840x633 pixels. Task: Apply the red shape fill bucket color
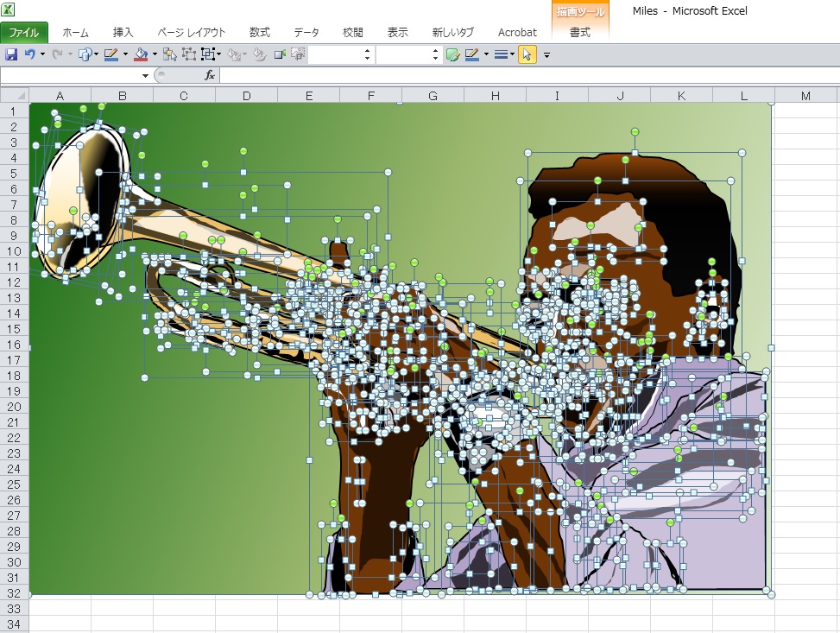[x=141, y=54]
